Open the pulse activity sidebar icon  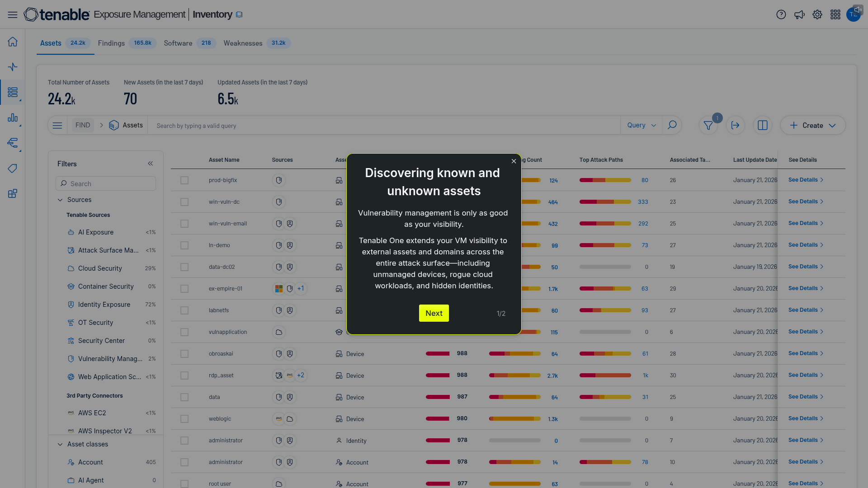click(13, 67)
